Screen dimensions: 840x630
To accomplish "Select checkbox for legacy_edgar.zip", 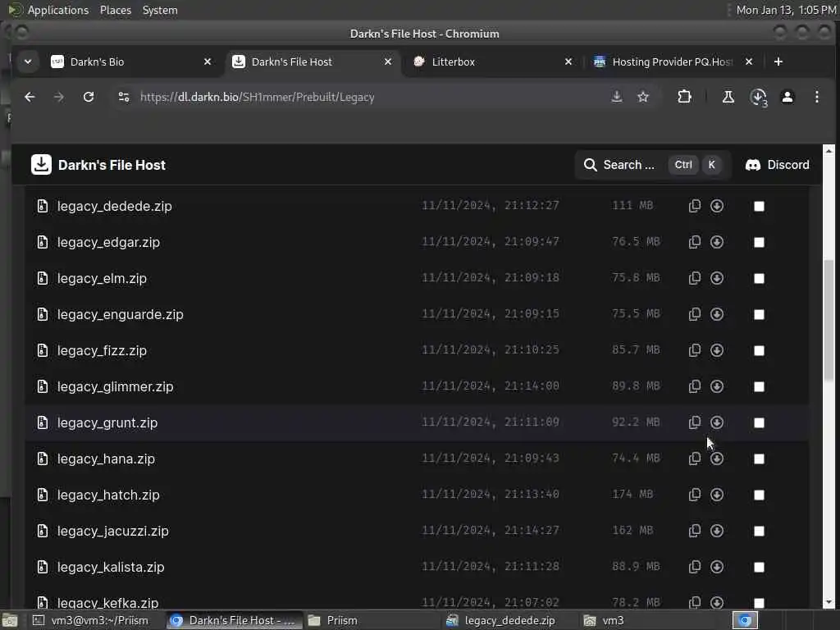I will point(759,242).
